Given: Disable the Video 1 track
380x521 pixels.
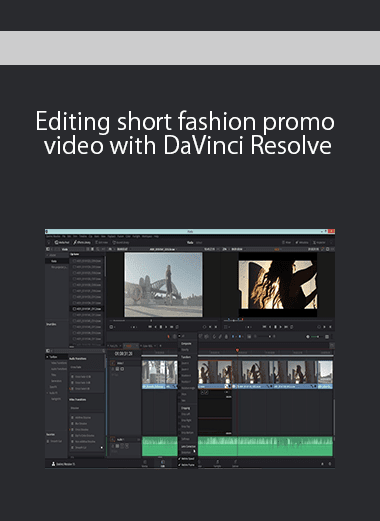Looking at the screenshot, I should tap(122, 369).
